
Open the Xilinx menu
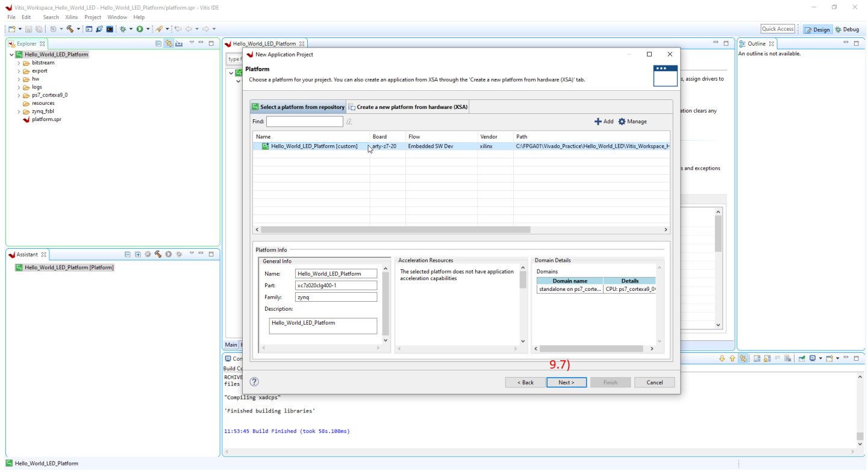72,17
